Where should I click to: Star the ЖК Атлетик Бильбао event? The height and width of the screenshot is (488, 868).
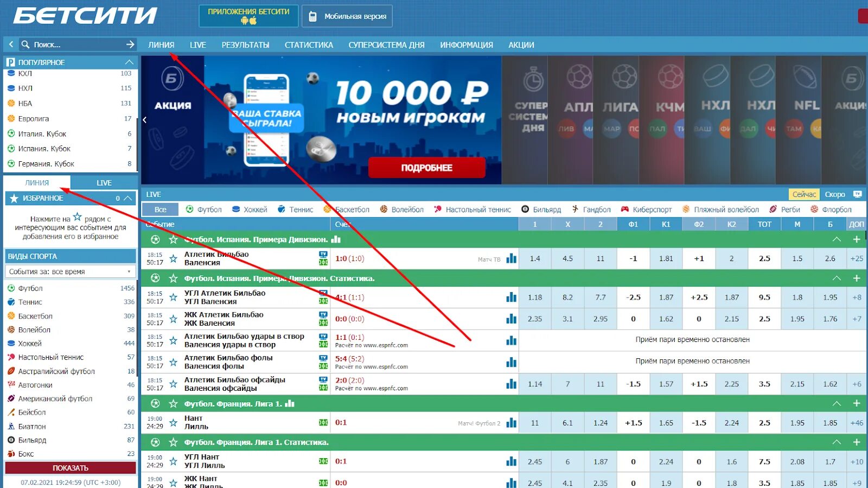tap(173, 319)
